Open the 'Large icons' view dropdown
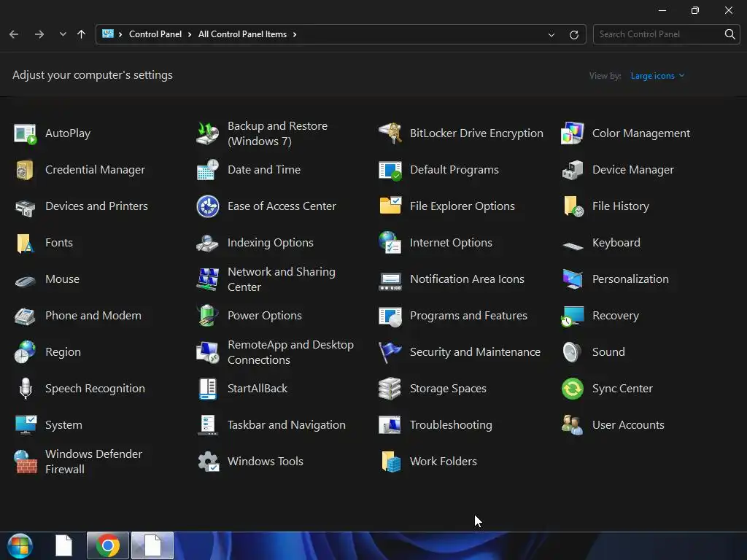747x560 pixels. point(657,76)
